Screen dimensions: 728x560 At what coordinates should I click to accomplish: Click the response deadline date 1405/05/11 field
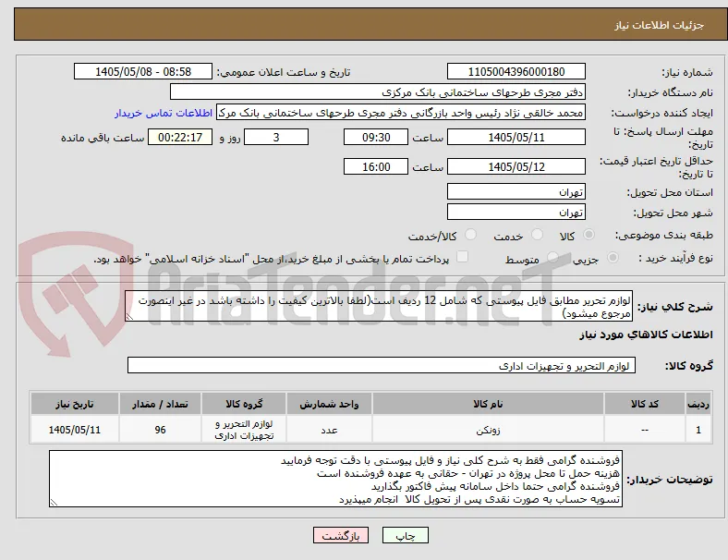pos(516,137)
